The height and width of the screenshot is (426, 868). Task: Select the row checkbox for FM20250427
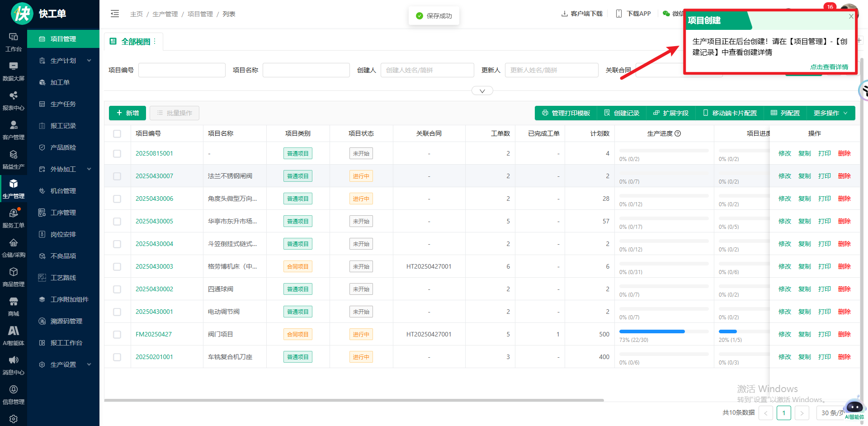point(117,335)
